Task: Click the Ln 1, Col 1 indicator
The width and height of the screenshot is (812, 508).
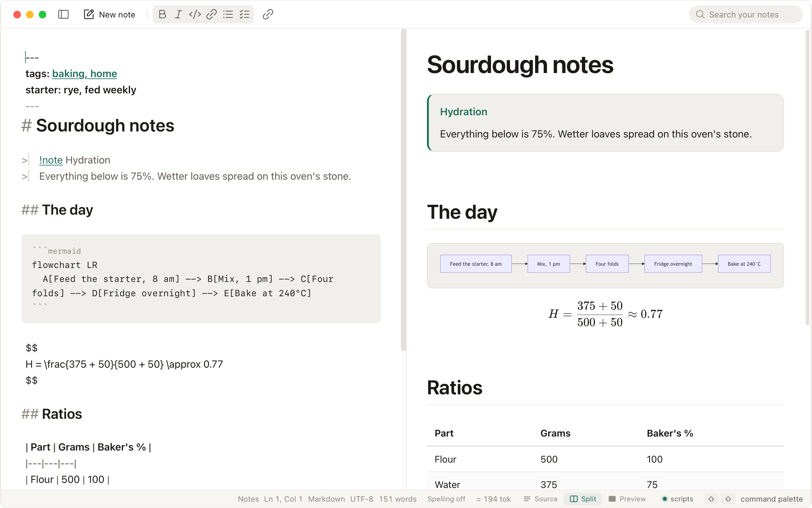Action: 283,499
